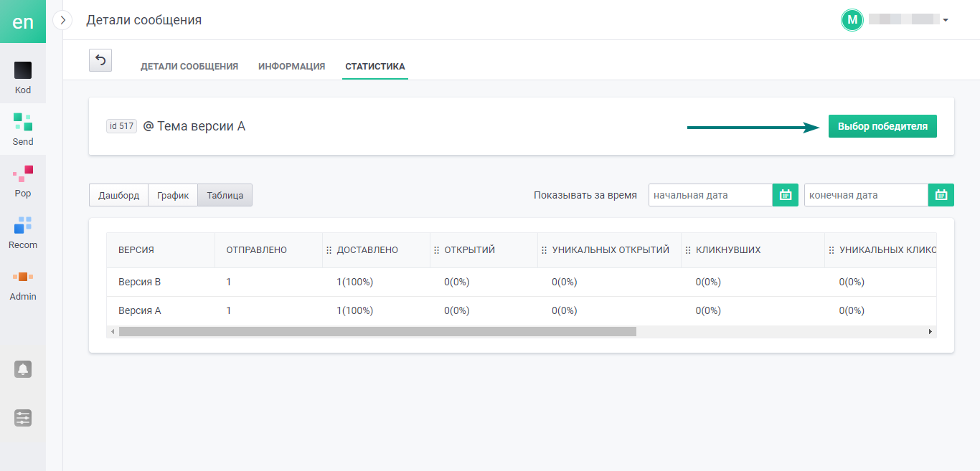Viewport: 980px width, 471px height.
Task: Grab the drag handle of ДОСТАВЛЕНО column
Action: click(x=329, y=250)
